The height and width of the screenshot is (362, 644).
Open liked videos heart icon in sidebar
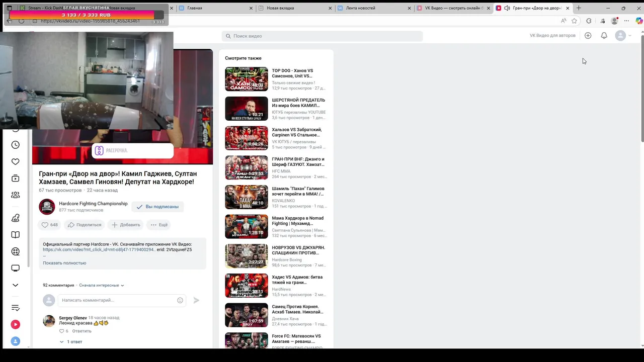tap(16, 162)
